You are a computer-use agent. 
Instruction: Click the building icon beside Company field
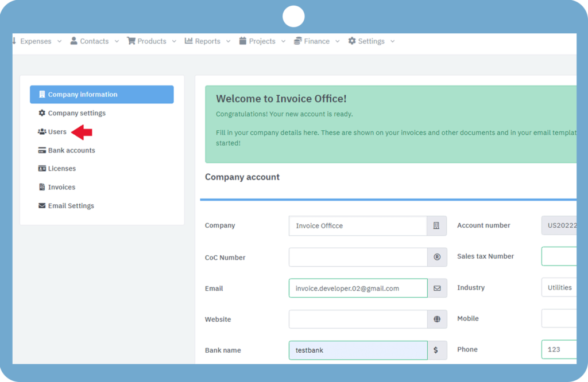point(436,225)
